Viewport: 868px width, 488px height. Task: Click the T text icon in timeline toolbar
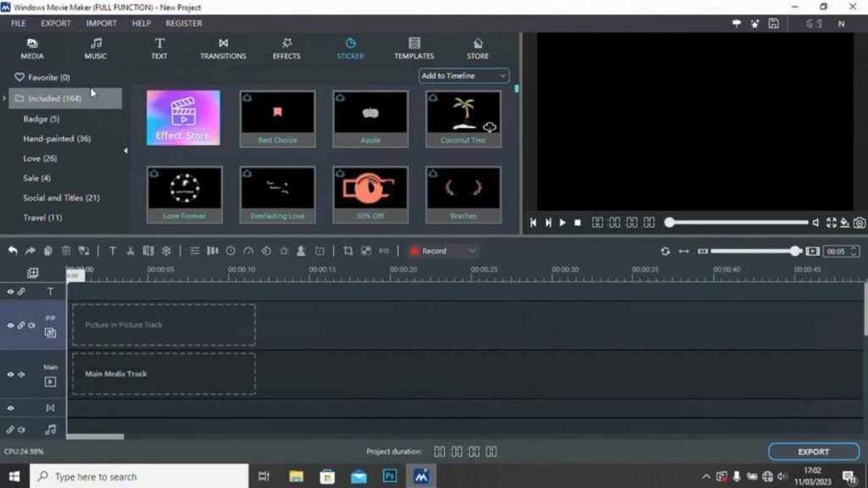click(113, 251)
